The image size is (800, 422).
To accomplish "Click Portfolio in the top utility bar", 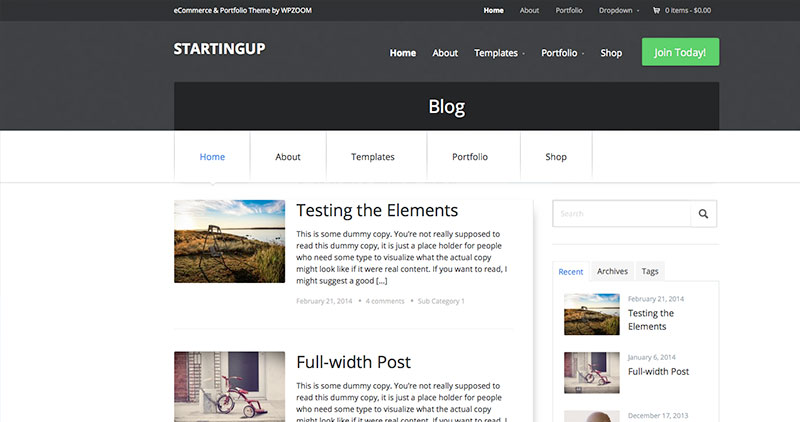I will 569,10.
